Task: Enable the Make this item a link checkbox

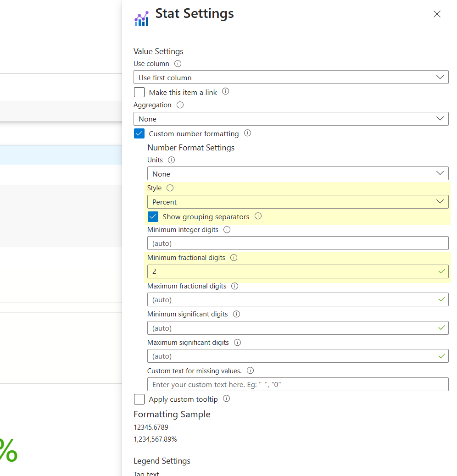Action: [139, 92]
